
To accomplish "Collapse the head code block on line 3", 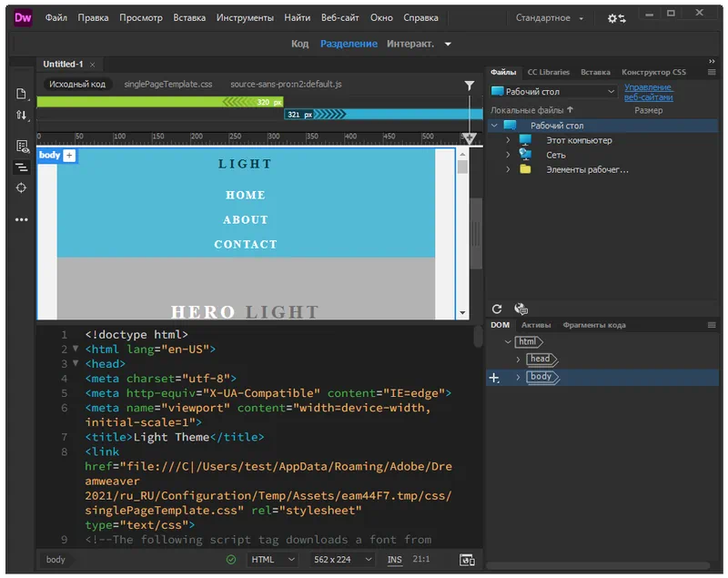I will pyautogui.click(x=76, y=363).
